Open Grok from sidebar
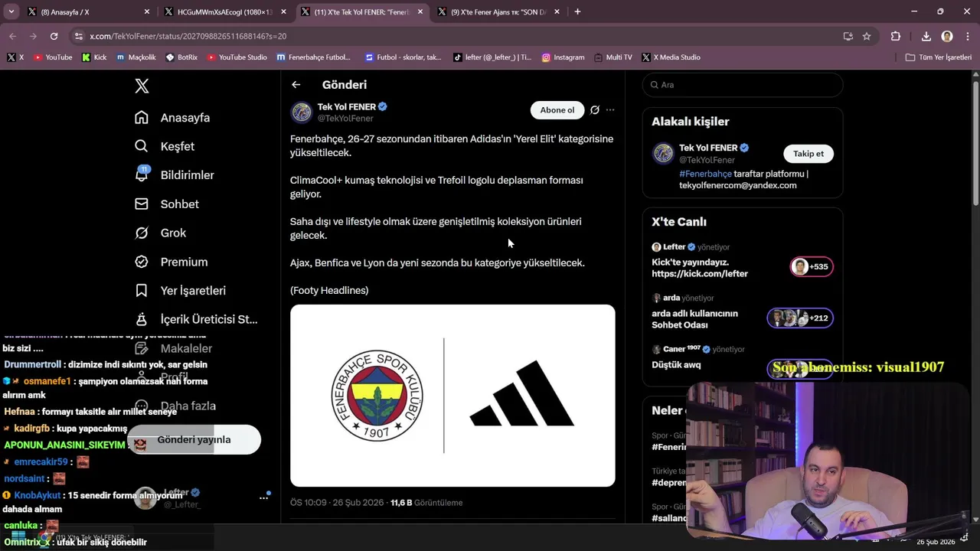This screenshot has width=980, height=551. (x=160, y=233)
